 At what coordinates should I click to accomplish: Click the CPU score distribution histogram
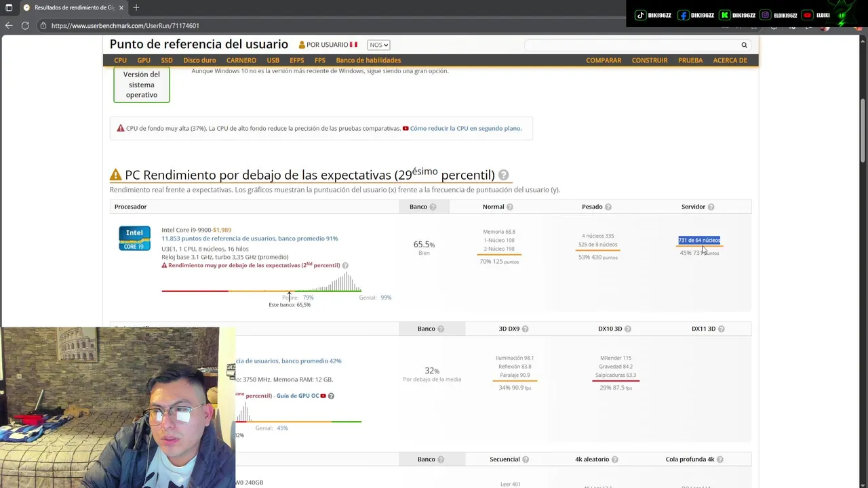261,281
